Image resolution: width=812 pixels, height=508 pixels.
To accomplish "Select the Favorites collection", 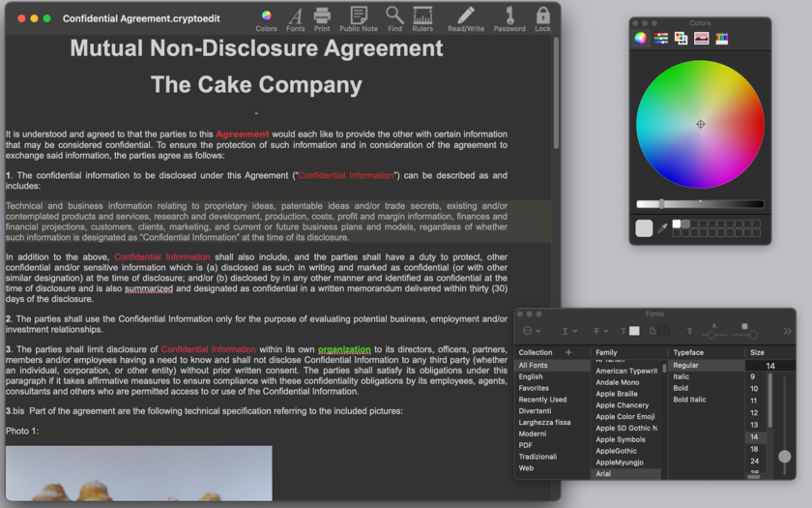I will click(x=553, y=388).
